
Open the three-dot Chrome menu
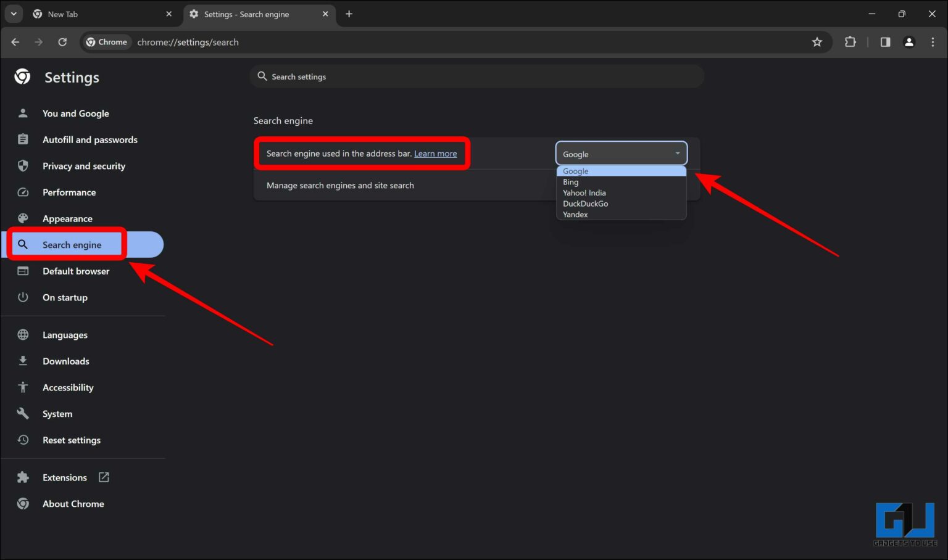pos(933,42)
